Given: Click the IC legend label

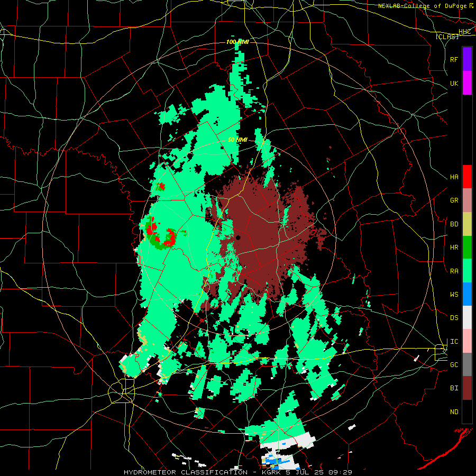Looking at the screenshot, I should (x=454, y=342).
